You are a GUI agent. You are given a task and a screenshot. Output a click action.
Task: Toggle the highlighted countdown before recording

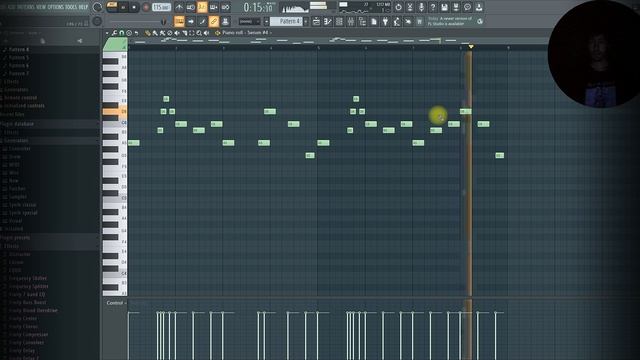pos(202,7)
